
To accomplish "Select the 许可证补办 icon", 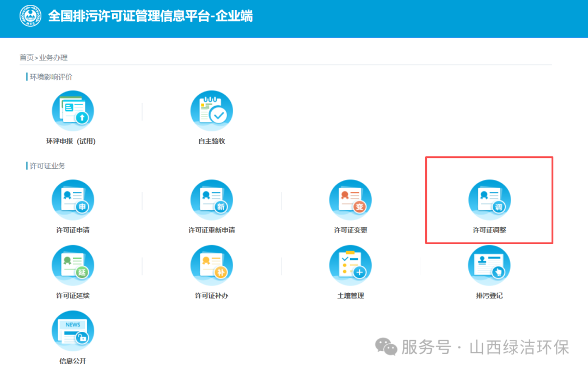I will (212, 265).
